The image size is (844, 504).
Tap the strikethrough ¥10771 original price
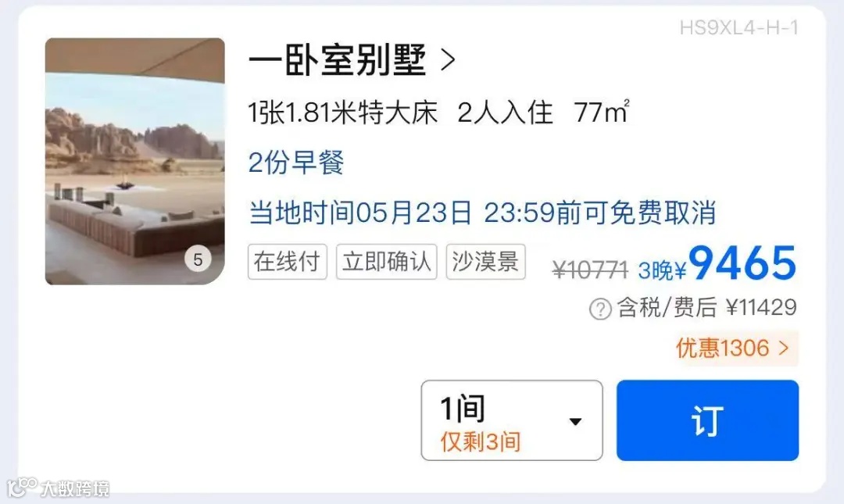591,270
